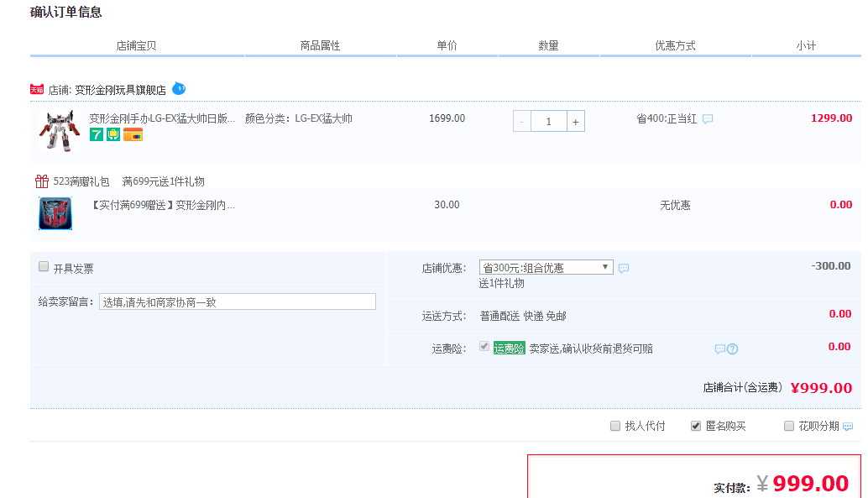Increase quantity with the plus button

pos(576,121)
